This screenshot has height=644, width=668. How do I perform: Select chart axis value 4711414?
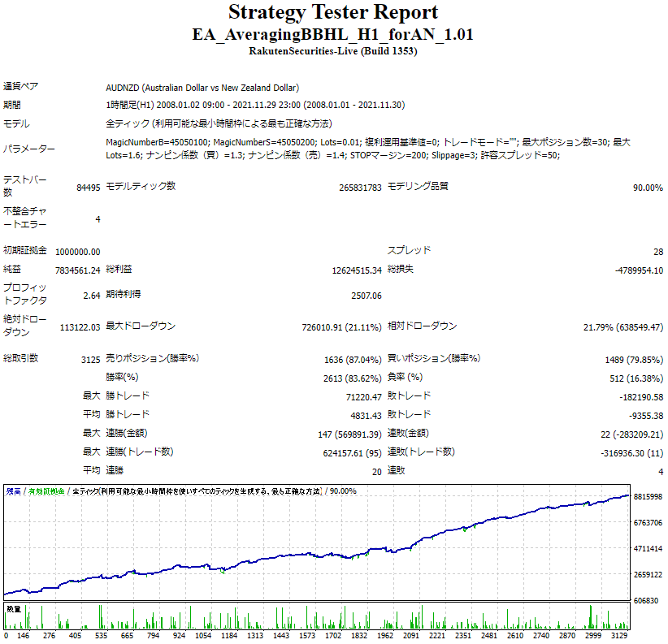tap(648, 549)
